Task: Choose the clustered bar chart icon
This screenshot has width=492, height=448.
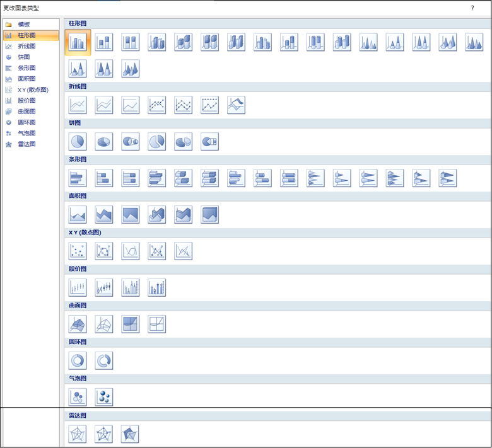Action: tap(78, 178)
